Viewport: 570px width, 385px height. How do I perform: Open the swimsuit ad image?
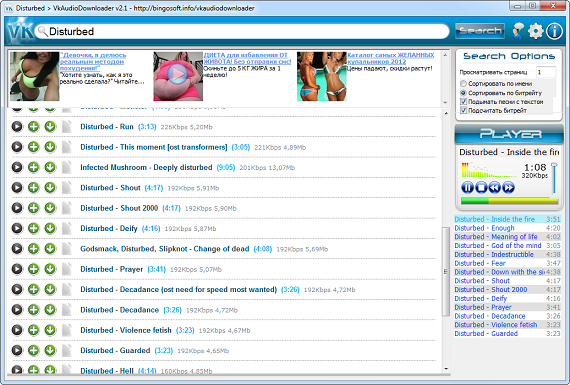click(x=322, y=76)
